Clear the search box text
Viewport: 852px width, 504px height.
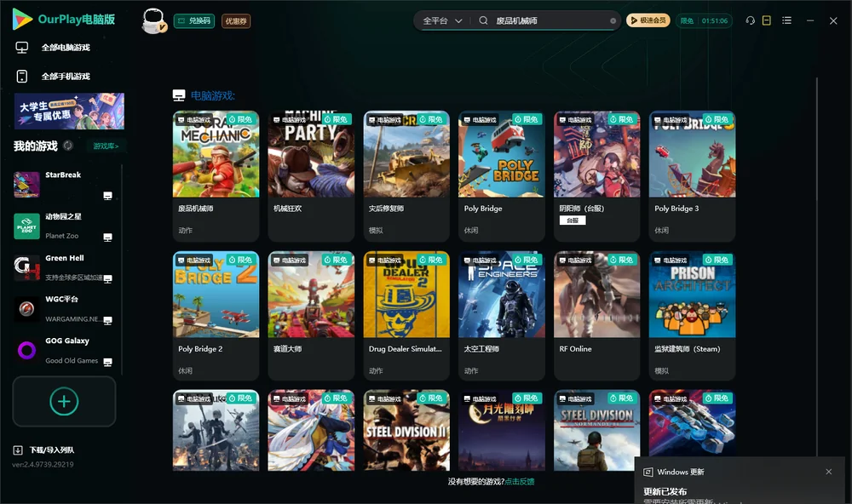coord(613,20)
